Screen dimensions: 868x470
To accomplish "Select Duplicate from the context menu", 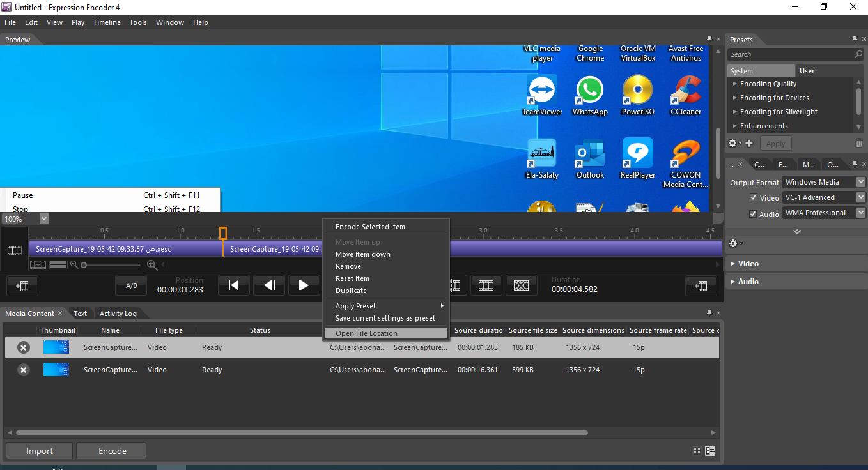I will (x=386, y=291).
